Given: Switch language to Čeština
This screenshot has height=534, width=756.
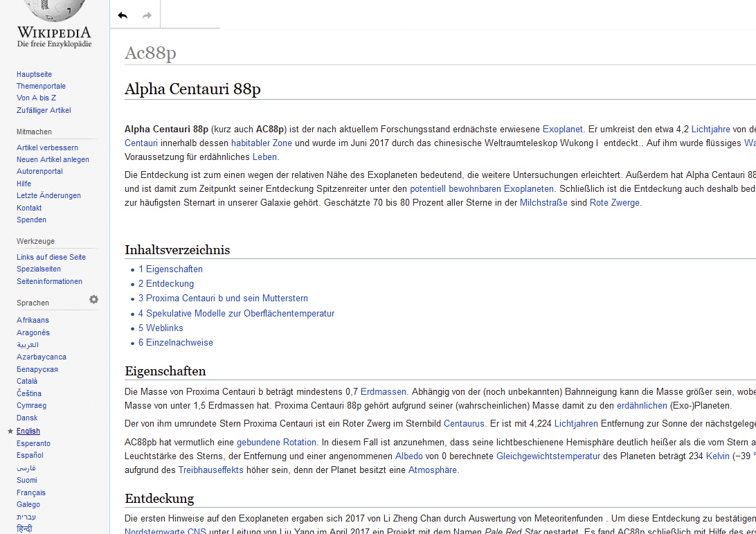Looking at the screenshot, I should pos(29,393).
